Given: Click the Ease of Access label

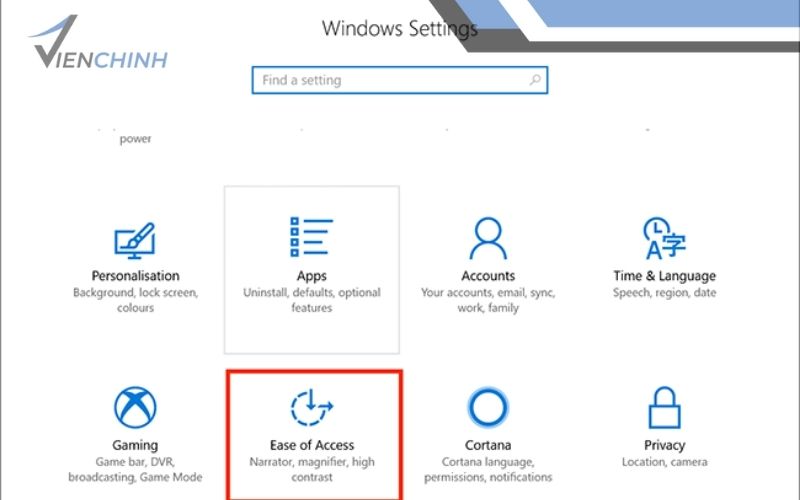Looking at the screenshot, I should (x=312, y=445).
